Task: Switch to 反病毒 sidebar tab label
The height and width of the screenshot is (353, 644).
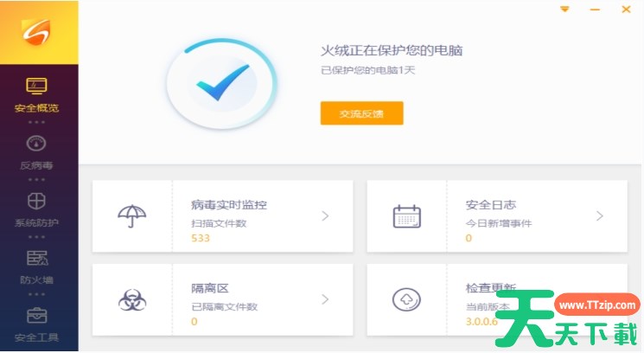Action: 36,165
